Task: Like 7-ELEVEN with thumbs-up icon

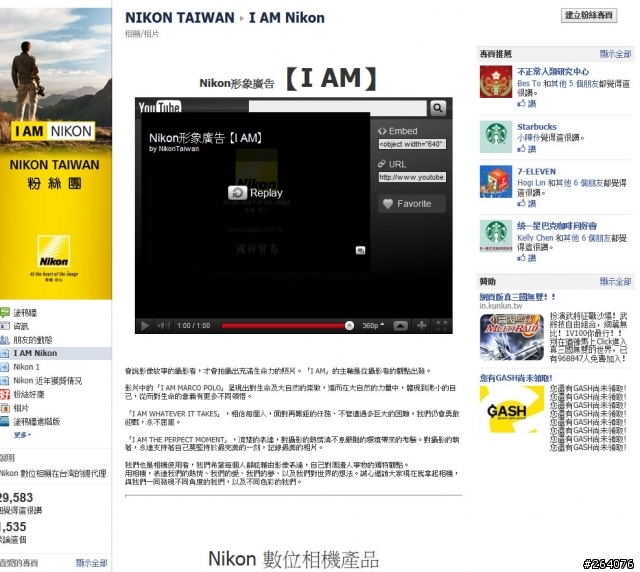Action: 527,203
